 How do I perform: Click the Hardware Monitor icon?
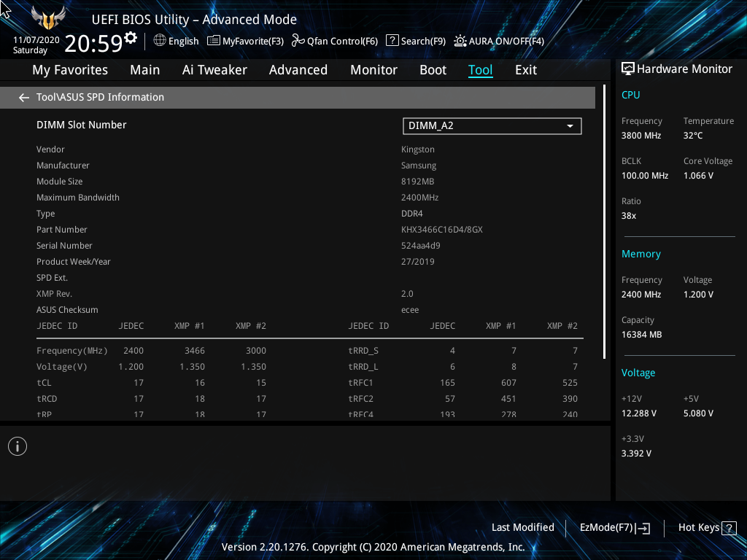pos(628,69)
